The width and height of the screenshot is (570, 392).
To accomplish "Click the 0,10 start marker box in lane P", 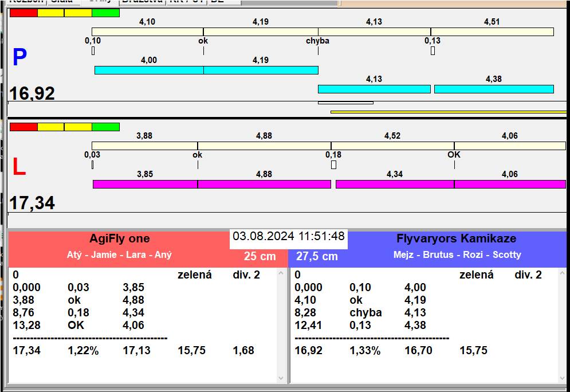I will click(93, 51).
